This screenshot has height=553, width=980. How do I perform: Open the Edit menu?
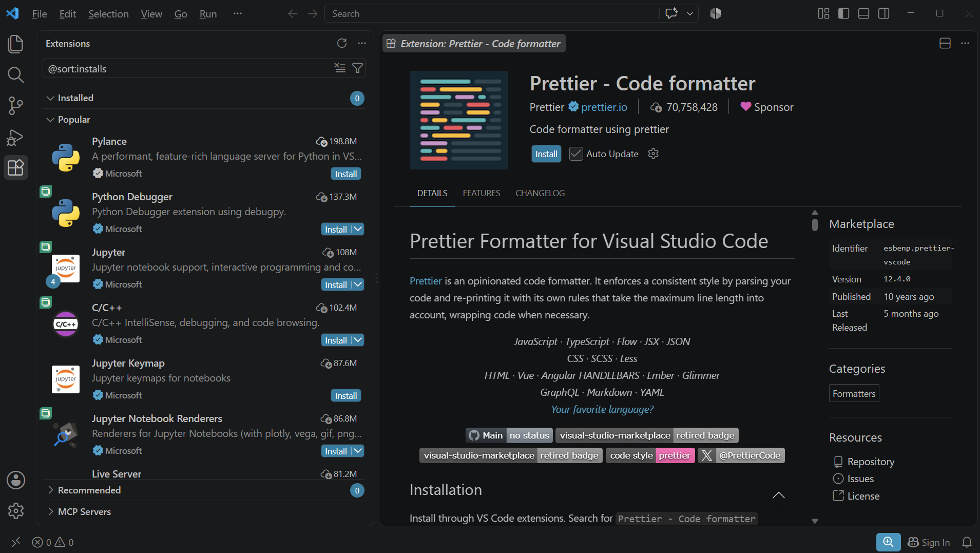pos(68,14)
